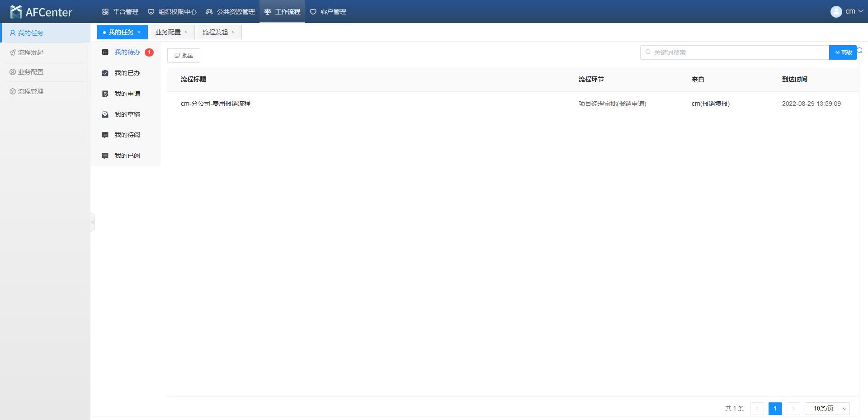868x420 pixels.
Task: Click the refresh icon beside 高级 button
Action: coord(860,50)
